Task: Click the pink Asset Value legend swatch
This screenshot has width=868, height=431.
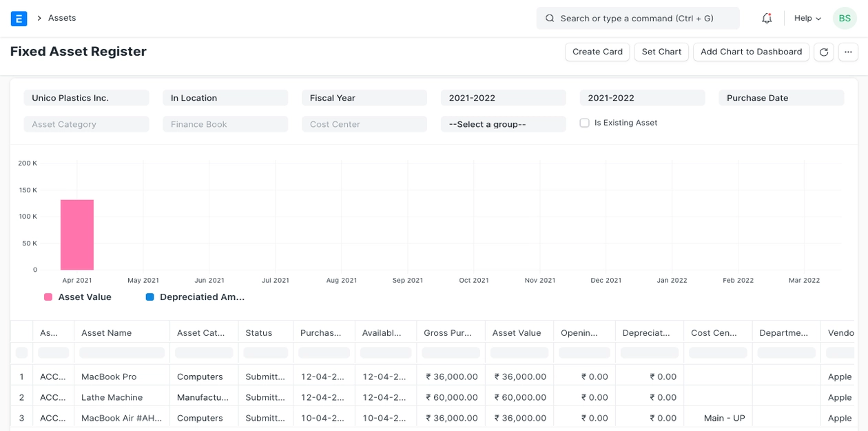Action: point(48,297)
